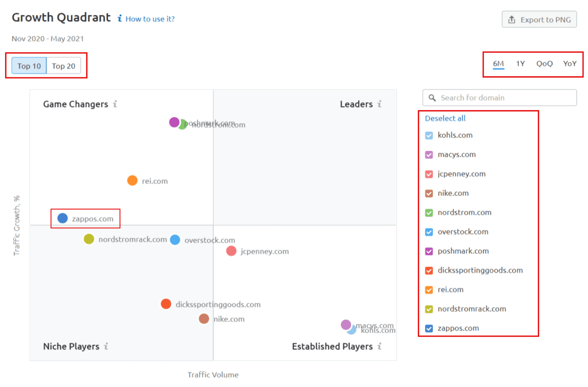Click the Established Players quadrant heading
This screenshot has width=588, height=387.
click(332, 346)
